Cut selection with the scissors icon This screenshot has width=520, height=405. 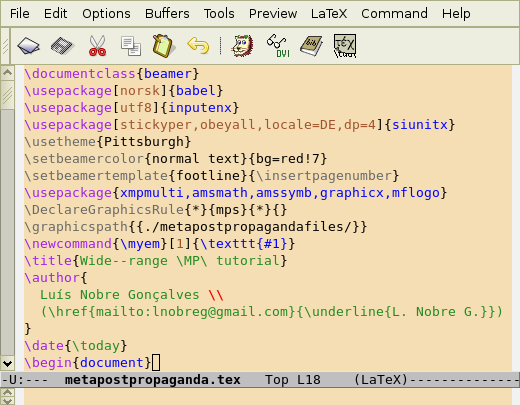[x=97, y=46]
